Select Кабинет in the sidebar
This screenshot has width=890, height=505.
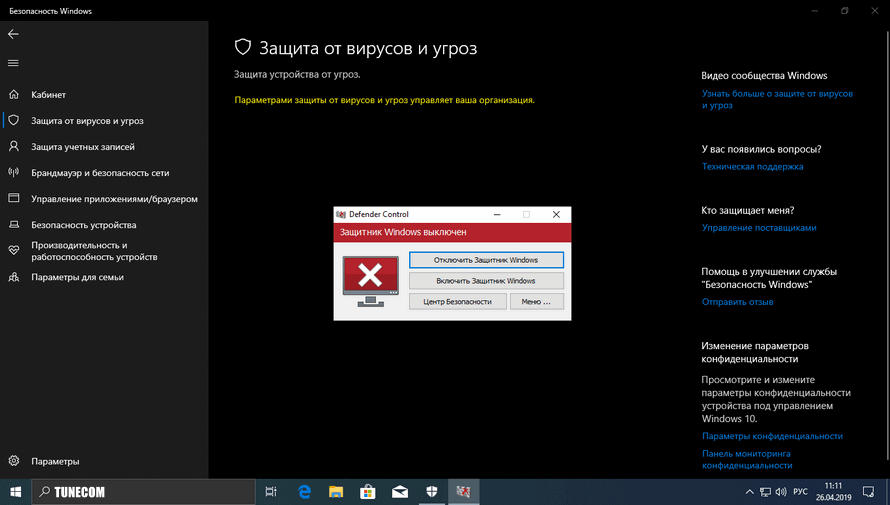coord(104,95)
